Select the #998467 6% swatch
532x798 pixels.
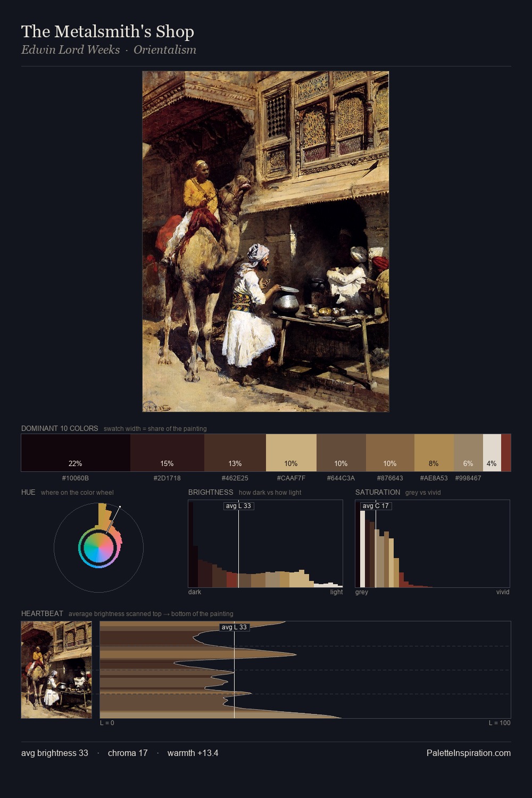(x=468, y=453)
